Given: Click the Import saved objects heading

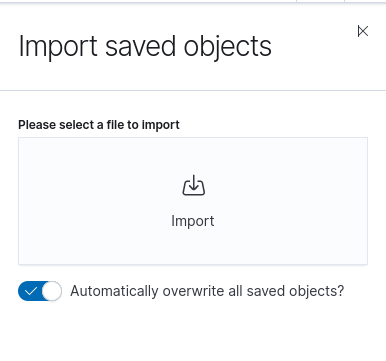Looking at the screenshot, I should tap(145, 46).
